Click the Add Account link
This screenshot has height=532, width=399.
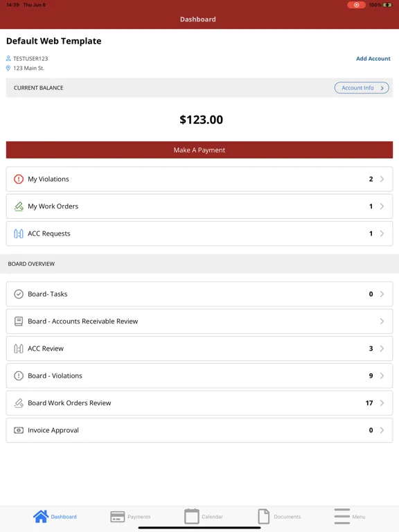[x=373, y=58]
